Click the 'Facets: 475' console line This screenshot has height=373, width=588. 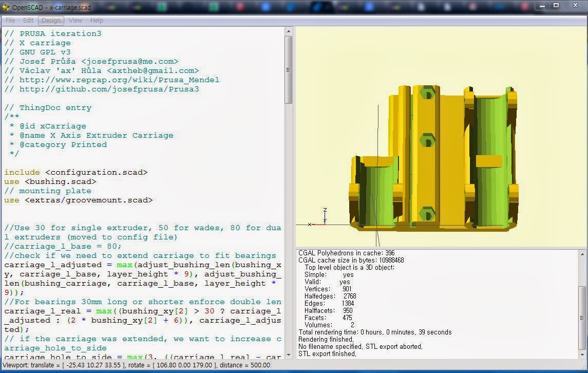[328, 318]
